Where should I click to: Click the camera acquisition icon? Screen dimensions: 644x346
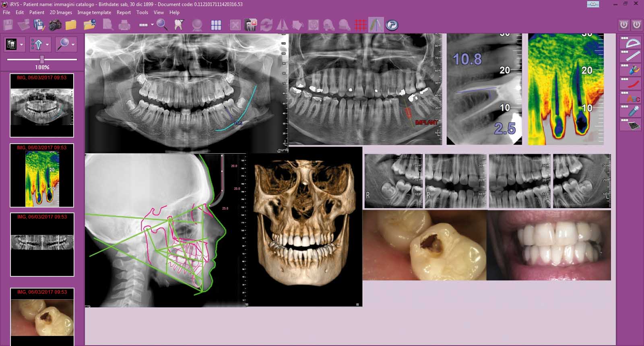55,25
